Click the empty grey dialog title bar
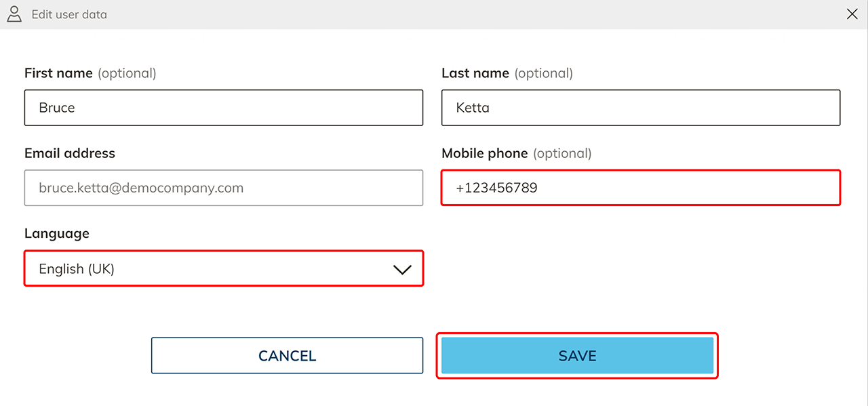 pos(475,14)
